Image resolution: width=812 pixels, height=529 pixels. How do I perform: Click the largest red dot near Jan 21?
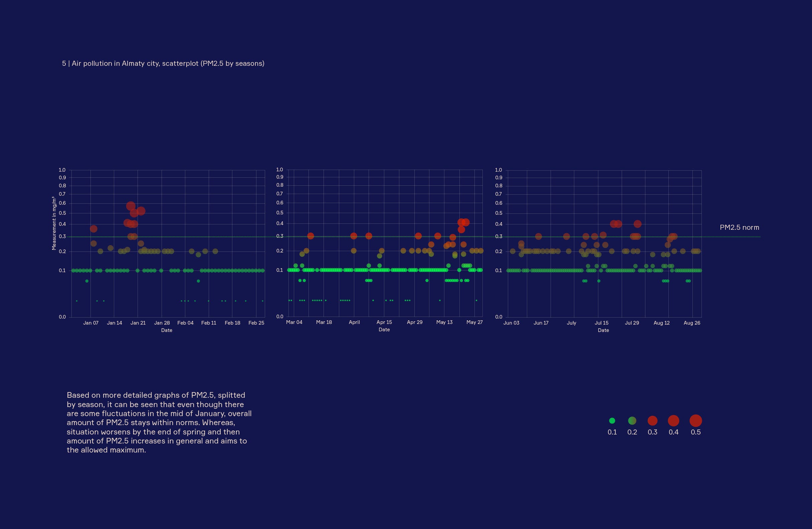(131, 206)
